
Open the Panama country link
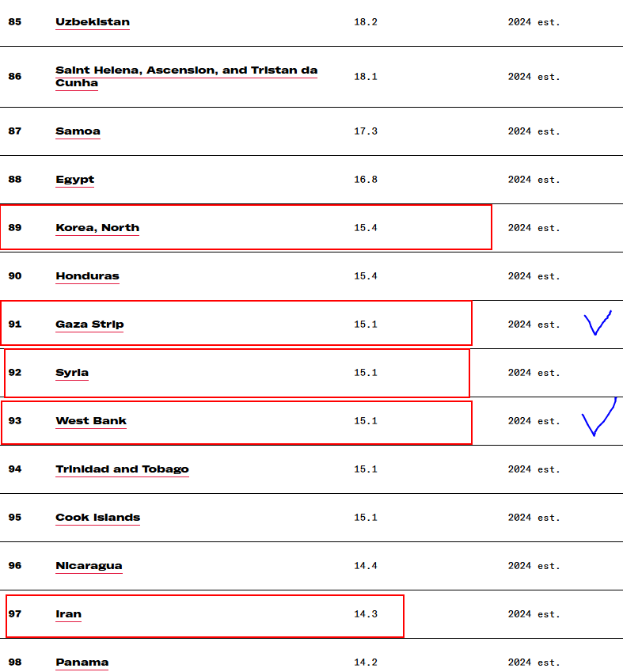pyautogui.click(x=82, y=663)
